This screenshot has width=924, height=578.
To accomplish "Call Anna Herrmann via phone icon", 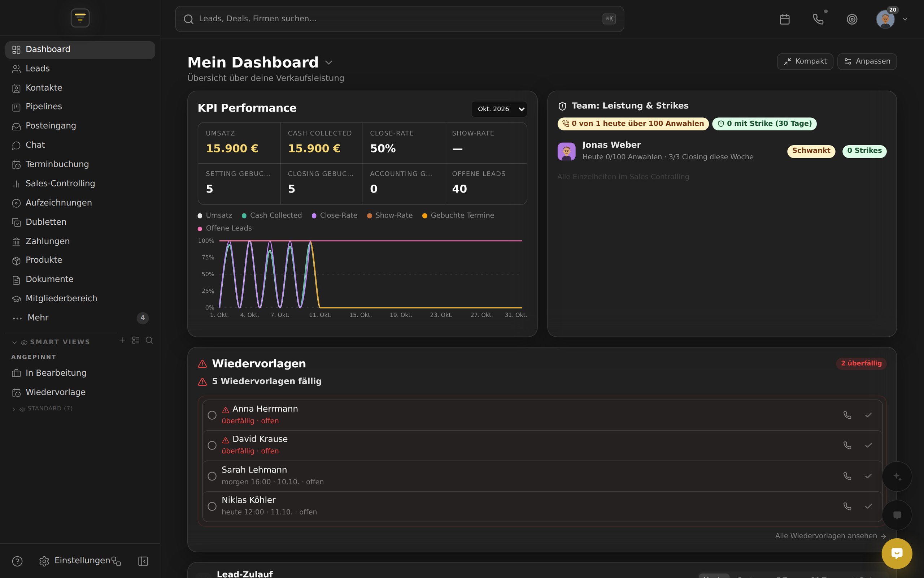I will (x=847, y=415).
